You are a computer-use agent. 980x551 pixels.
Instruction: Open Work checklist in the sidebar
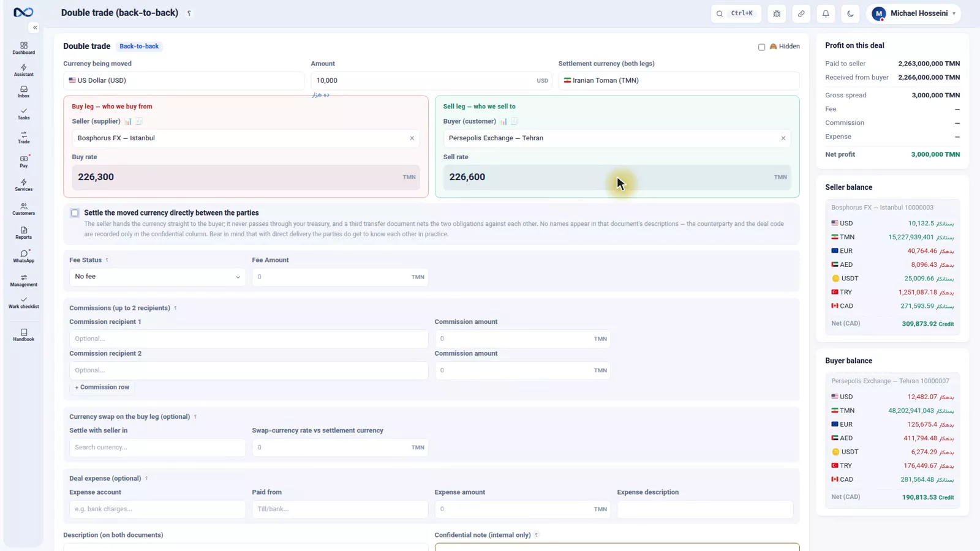pos(23,302)
